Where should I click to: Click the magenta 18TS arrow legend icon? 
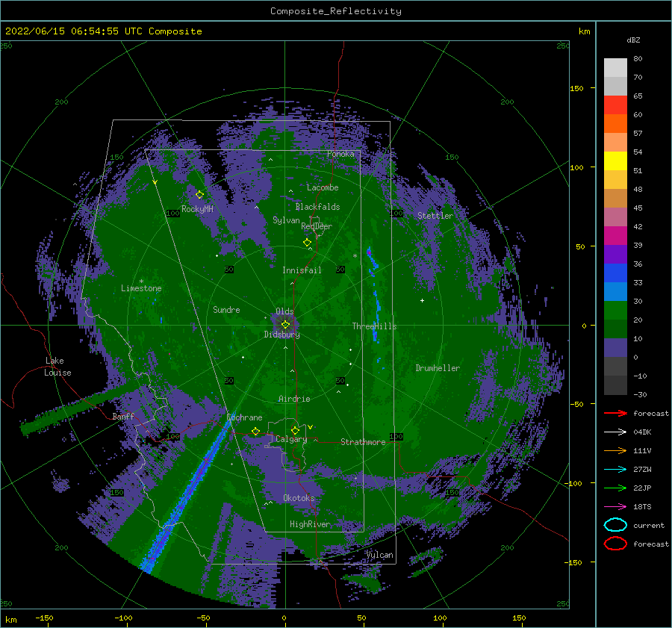(615, 507)
